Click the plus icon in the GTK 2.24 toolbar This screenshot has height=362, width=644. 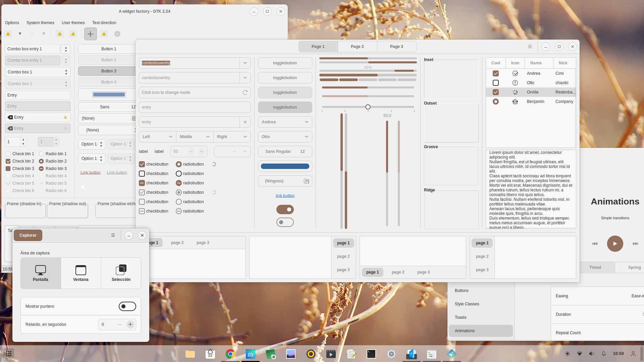[91, 34]
